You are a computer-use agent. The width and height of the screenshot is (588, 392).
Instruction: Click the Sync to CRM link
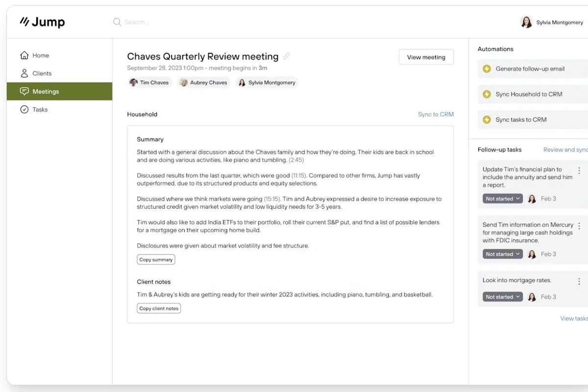[436, 114]
